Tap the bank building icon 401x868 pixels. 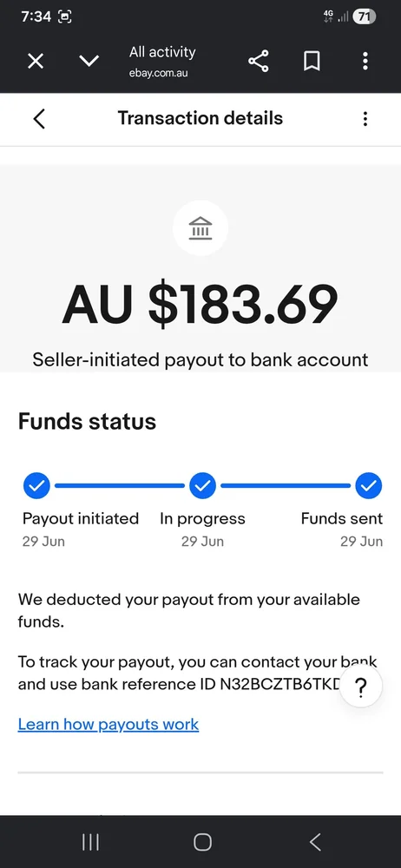pos(200,228)
